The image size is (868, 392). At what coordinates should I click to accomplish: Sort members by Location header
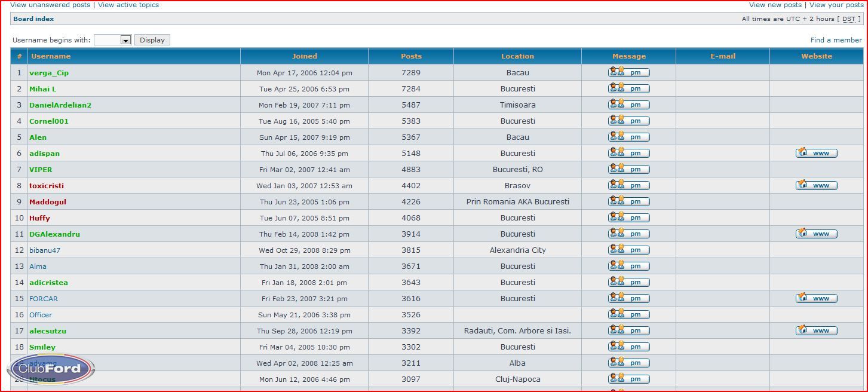[517, 56]
